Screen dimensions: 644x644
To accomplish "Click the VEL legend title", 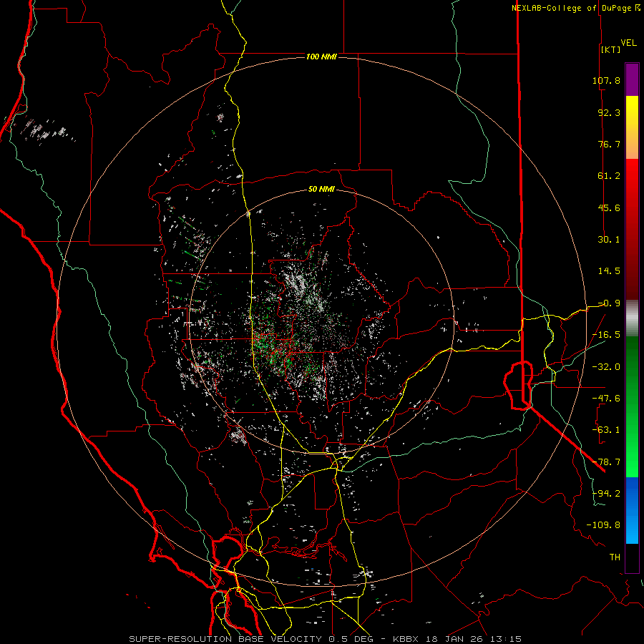I will [629, 42].
